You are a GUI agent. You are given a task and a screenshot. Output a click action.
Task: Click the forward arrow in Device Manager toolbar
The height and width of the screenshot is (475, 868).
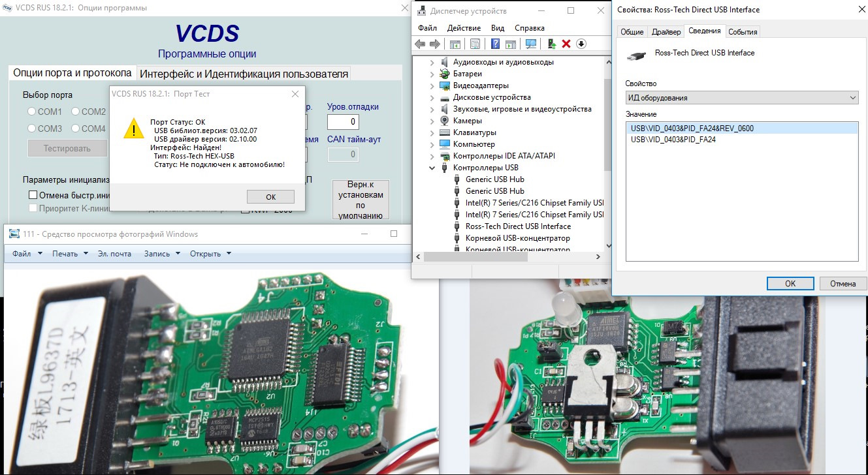[x=434, y=44]
